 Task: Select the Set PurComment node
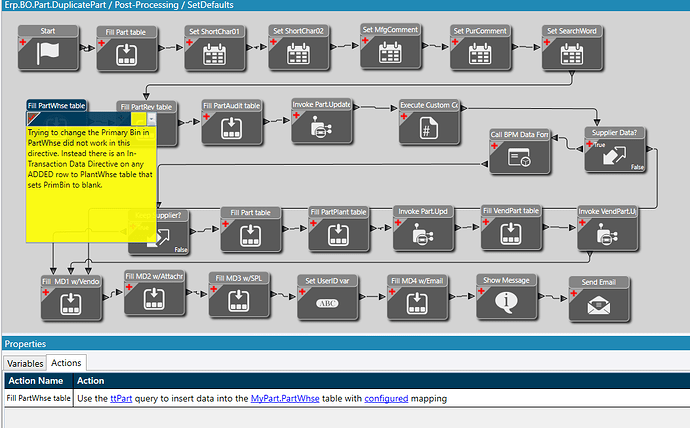pos(480,48)
